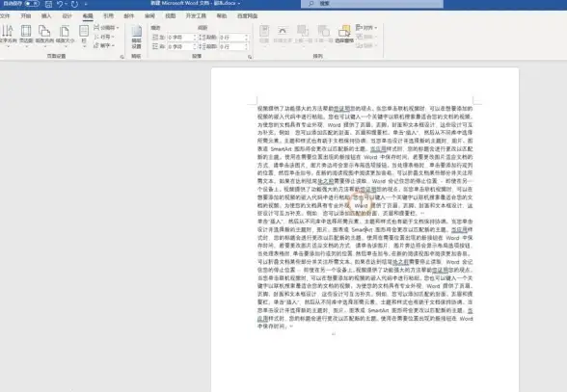Switch to the 开始 (Home) tab
The image size is (567, 392).
[26, 16]
